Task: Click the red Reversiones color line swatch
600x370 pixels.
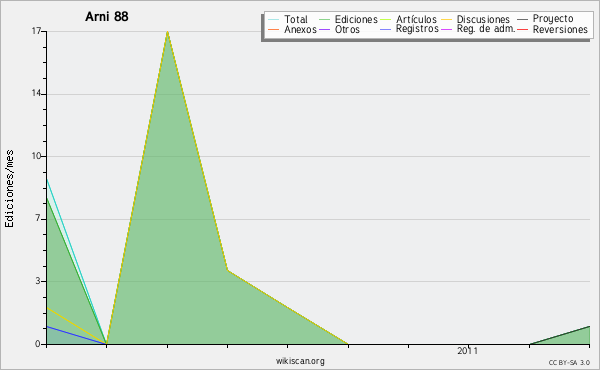Action: [522, 29]
